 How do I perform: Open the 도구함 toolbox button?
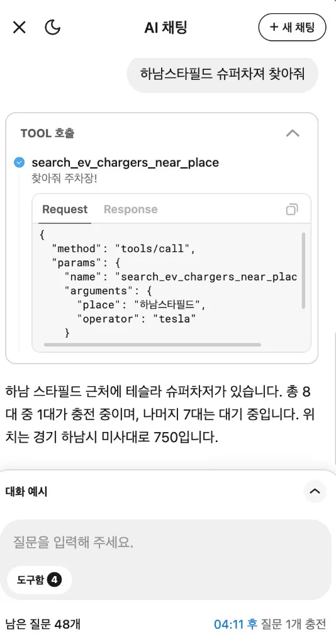[x=40, y=580]
